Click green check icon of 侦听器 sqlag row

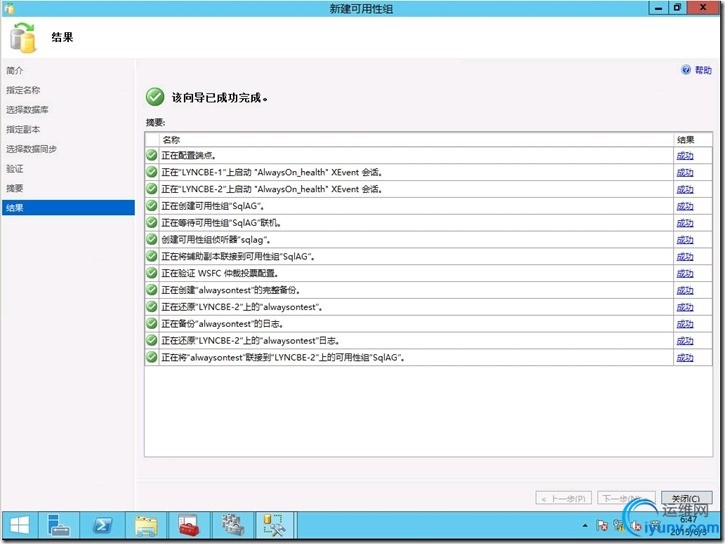coord(152,239)
